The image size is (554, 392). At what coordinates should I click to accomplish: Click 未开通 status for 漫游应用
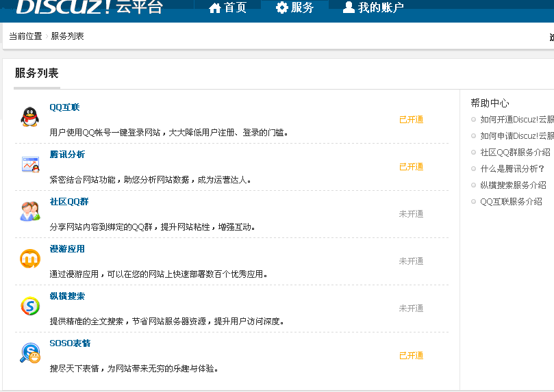pyautogui.click(x=412, y=261)
